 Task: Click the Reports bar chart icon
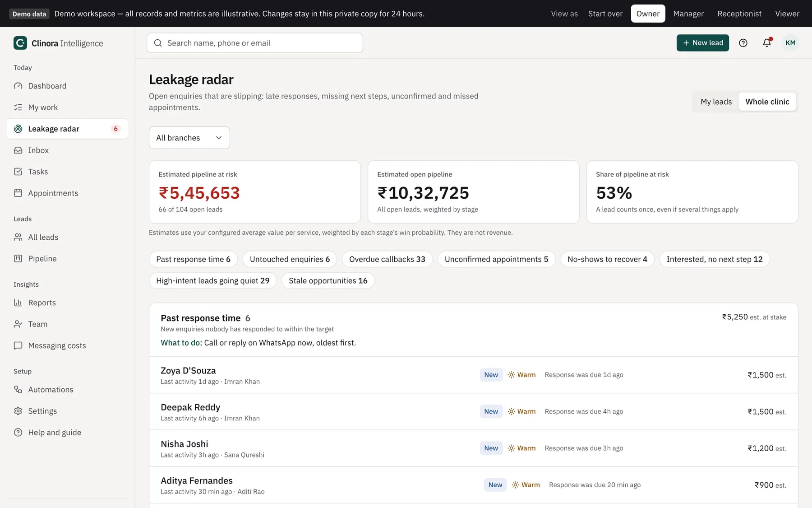pyautogui.click(x=18, y=303)
